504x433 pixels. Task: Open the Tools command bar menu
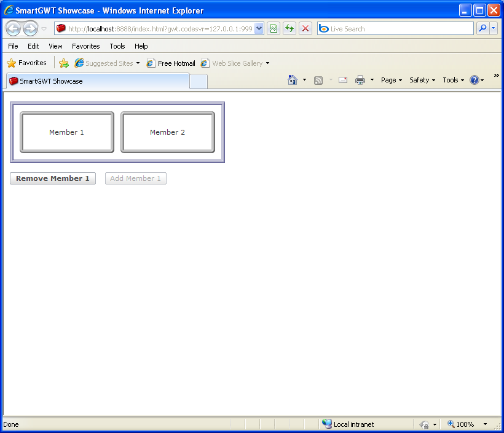click(453, 80)
